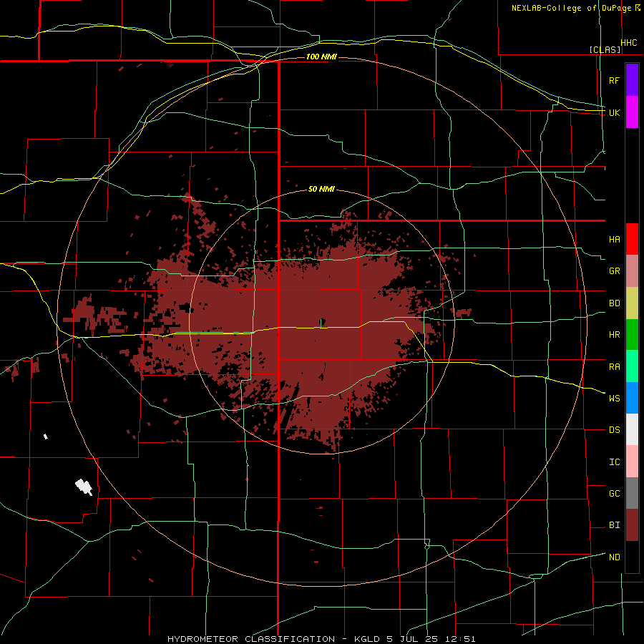
Task: Click the RA light green legend block
Action: (x=632, y=366)
